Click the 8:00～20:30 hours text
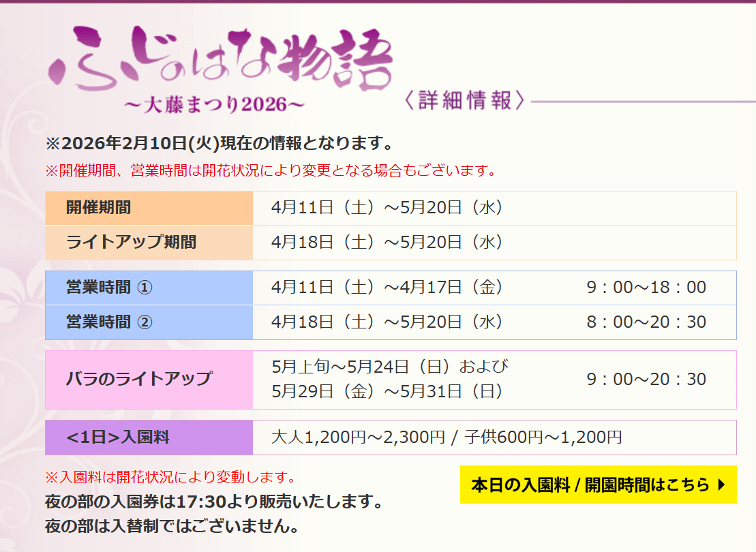The height and width of the screenshot is (552, 756). click(x=646, y=322)
